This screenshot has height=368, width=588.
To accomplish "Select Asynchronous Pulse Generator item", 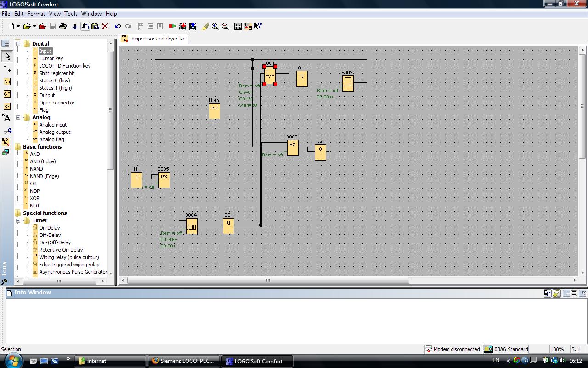I will click(73, 272).
